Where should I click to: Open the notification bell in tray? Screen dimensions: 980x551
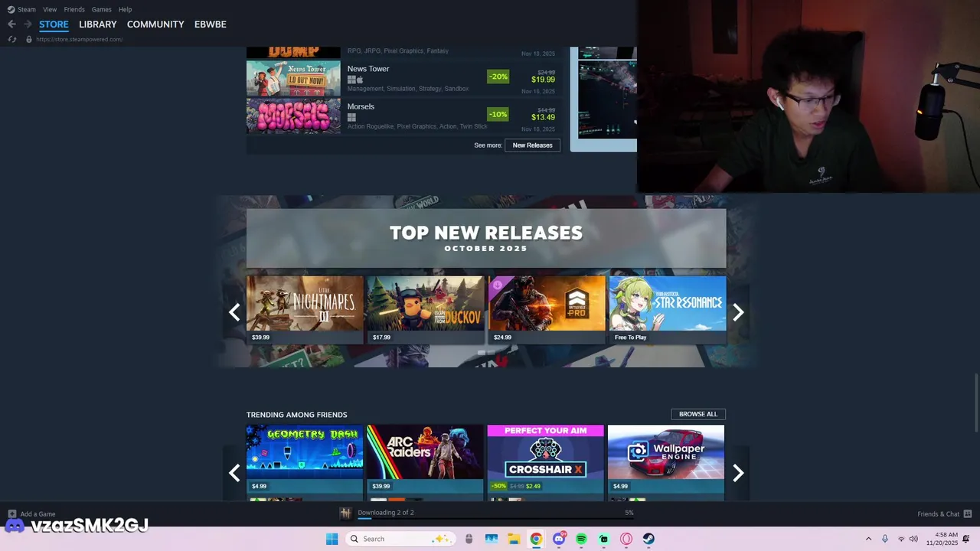[966, 539]
